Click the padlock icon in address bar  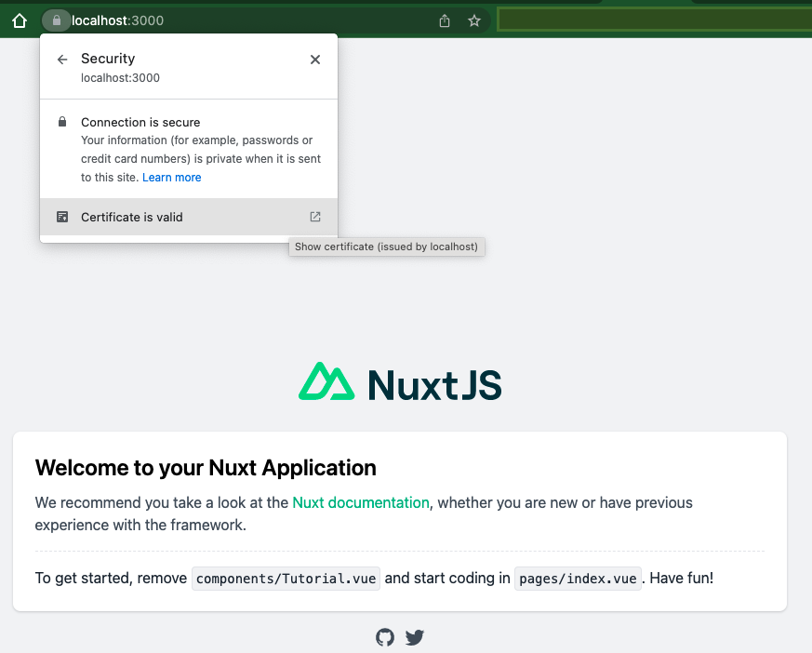point(57,20)
